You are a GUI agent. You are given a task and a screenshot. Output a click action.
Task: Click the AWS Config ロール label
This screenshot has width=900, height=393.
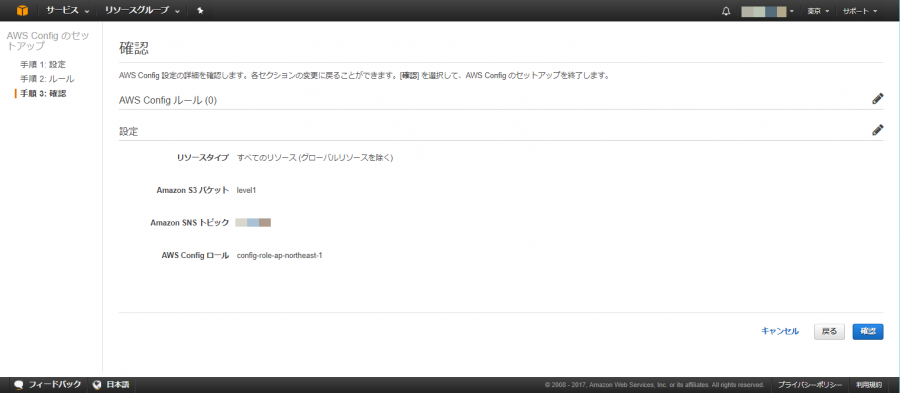(x=195, y=255)
